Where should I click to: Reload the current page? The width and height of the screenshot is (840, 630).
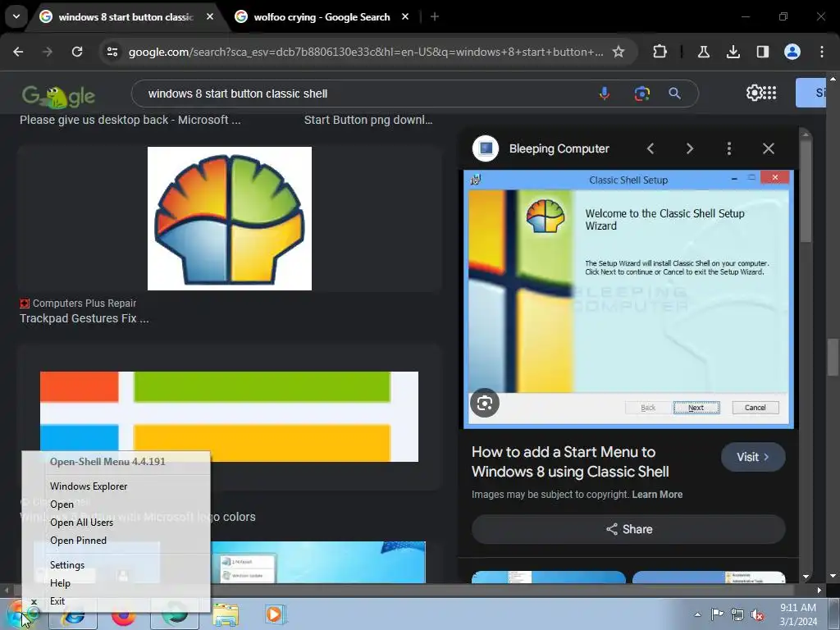(77, 52)
